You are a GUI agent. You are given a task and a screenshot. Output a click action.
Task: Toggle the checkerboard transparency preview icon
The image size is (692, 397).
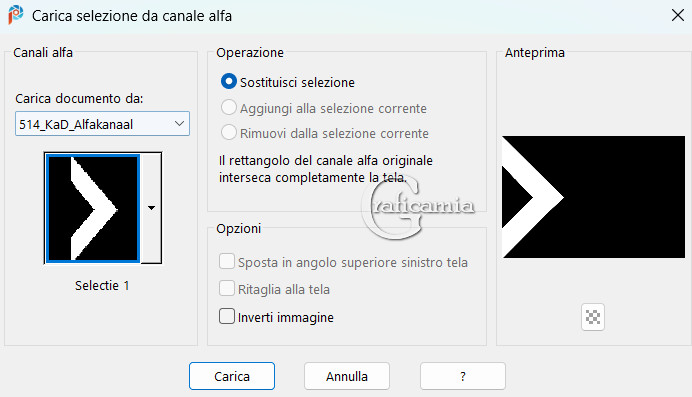[593, 317]
